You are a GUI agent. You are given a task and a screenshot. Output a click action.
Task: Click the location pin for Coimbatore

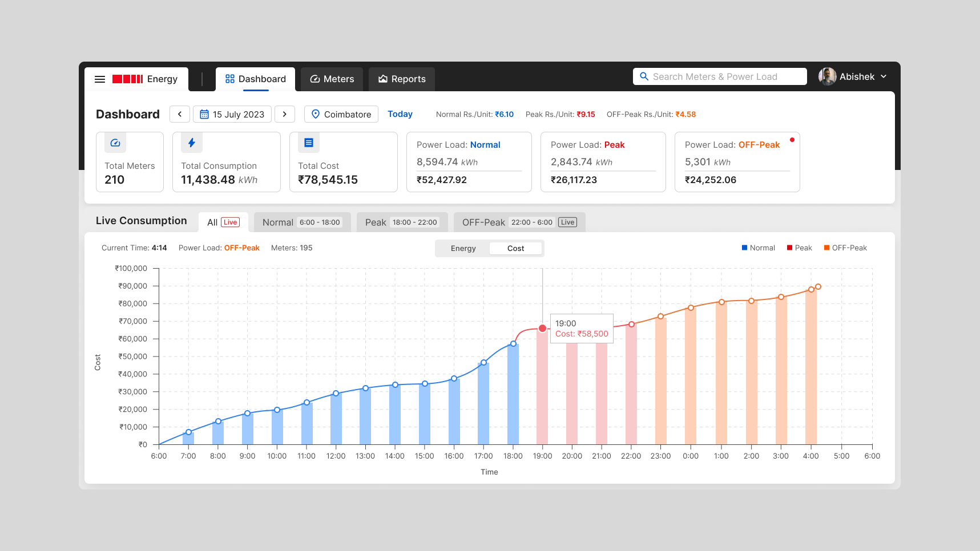[316, 114]
